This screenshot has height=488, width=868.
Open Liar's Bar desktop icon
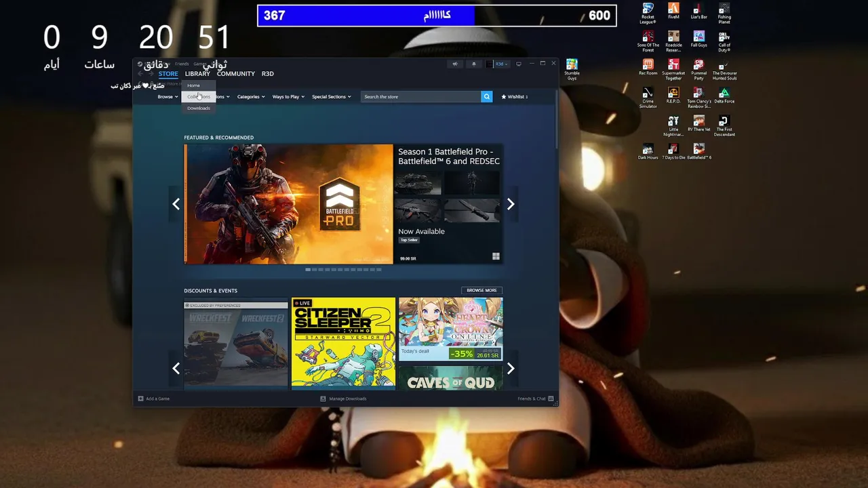698,11
